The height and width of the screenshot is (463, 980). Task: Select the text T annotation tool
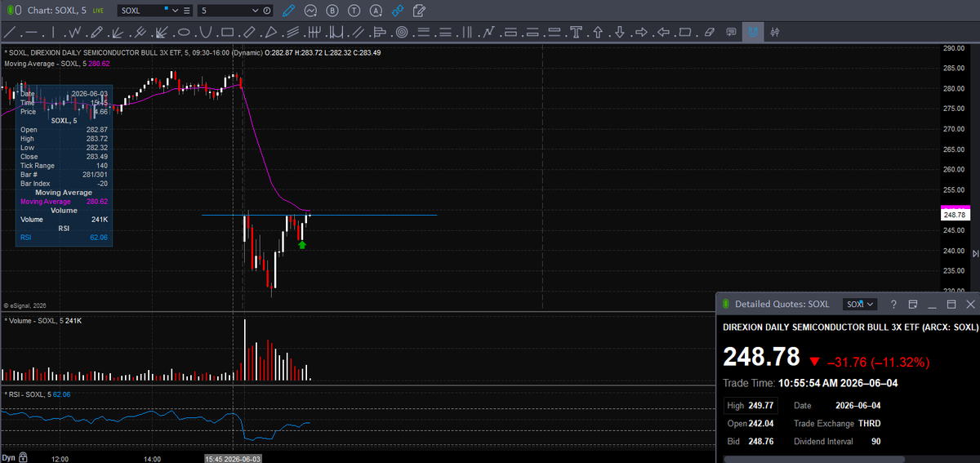tap(576, 32)
